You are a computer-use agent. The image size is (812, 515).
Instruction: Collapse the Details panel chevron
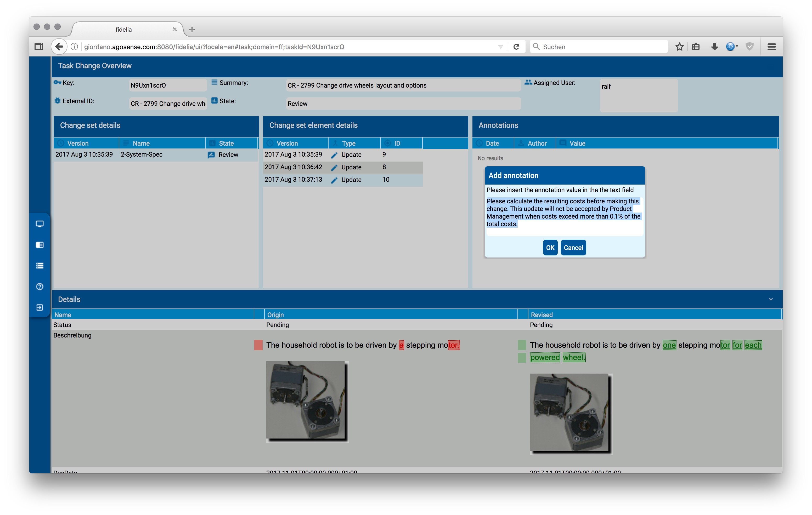pyautogui.click(x=770, y=299)
